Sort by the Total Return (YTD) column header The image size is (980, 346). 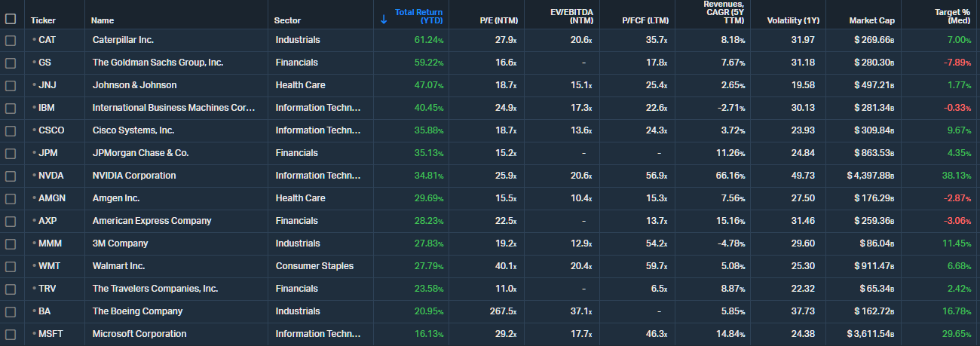pos(419,17)
